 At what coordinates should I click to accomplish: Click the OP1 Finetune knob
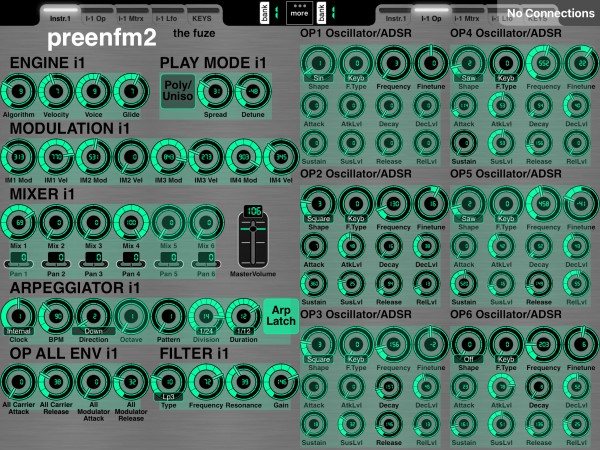click(431, 63)
